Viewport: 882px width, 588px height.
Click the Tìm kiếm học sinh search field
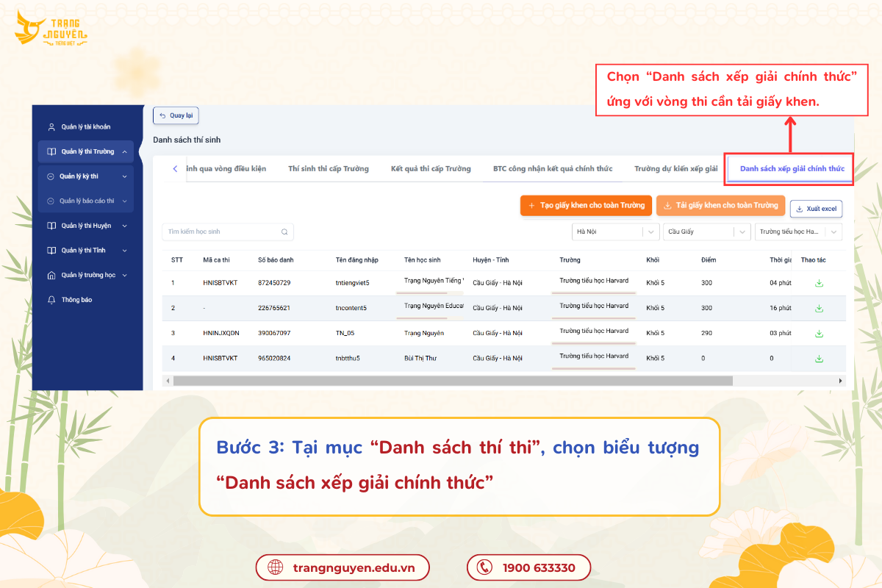tap(227, 232)
